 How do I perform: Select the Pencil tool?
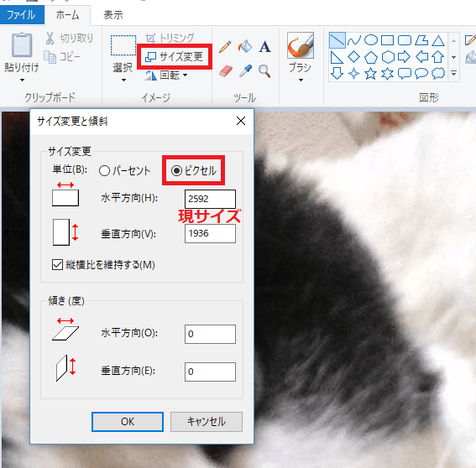225,47
